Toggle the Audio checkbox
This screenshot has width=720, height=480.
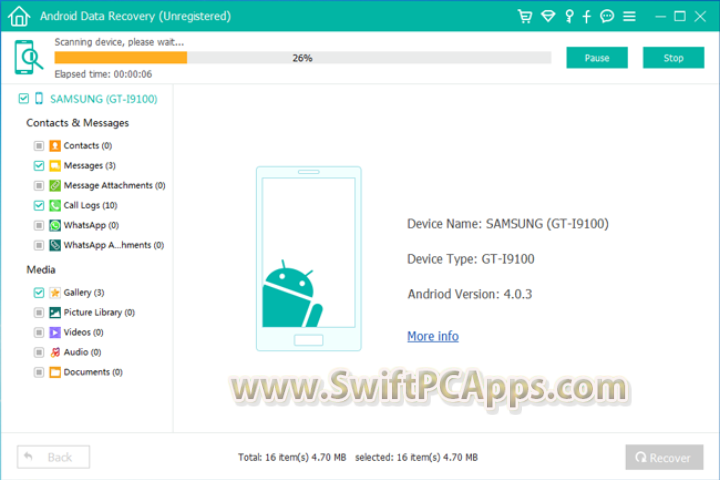pyautogui.click(x=39, y=352)
